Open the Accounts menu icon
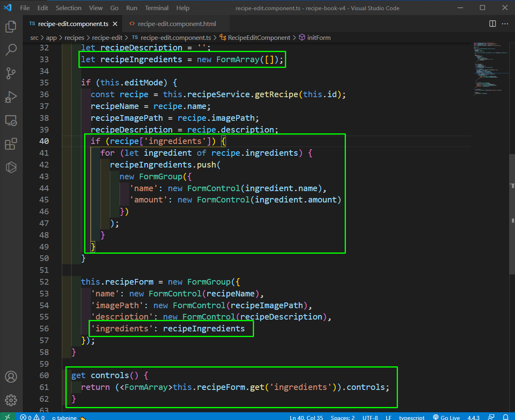 pos(11,376)
